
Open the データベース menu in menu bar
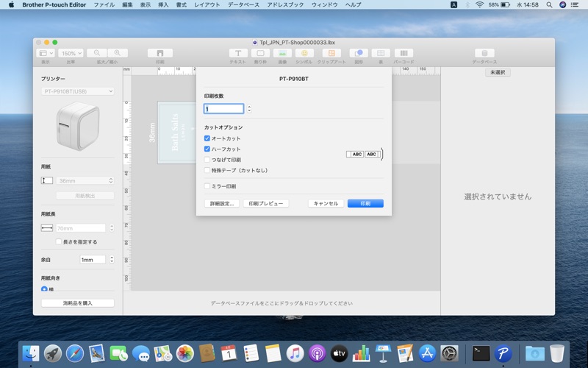243,5
